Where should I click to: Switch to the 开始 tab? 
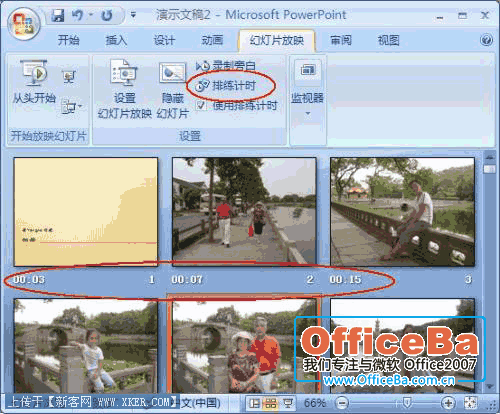click(x=68, y=40)
